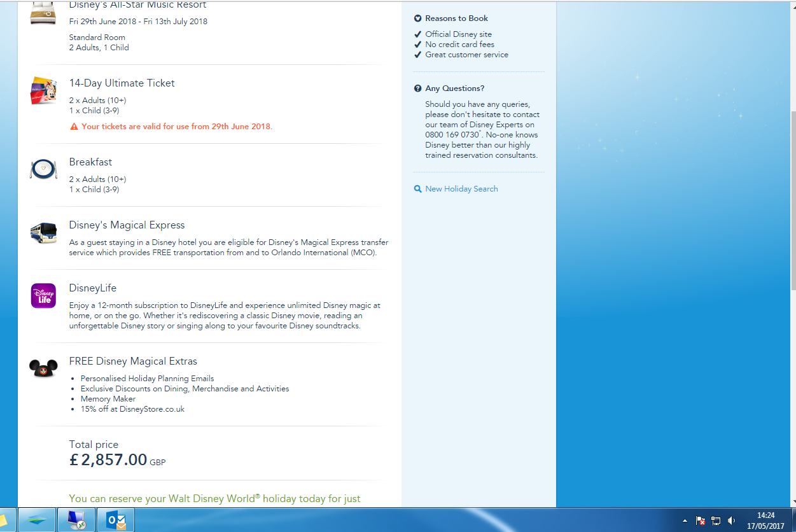Image resolution: width=796 pixels, height=532 pixels.
Task: Click the red warning triangle beside the tickets notice
Action: (74, 127)
